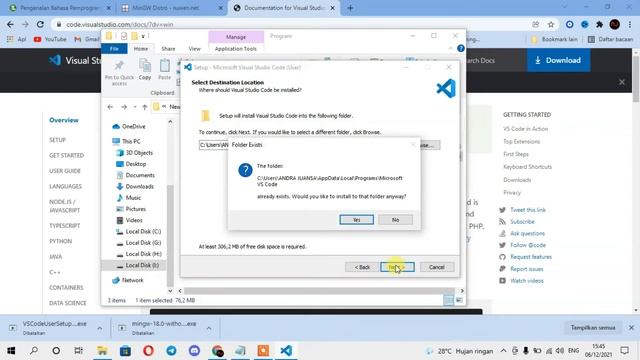Open Keyboard Shortcuts link

point(527,167)
